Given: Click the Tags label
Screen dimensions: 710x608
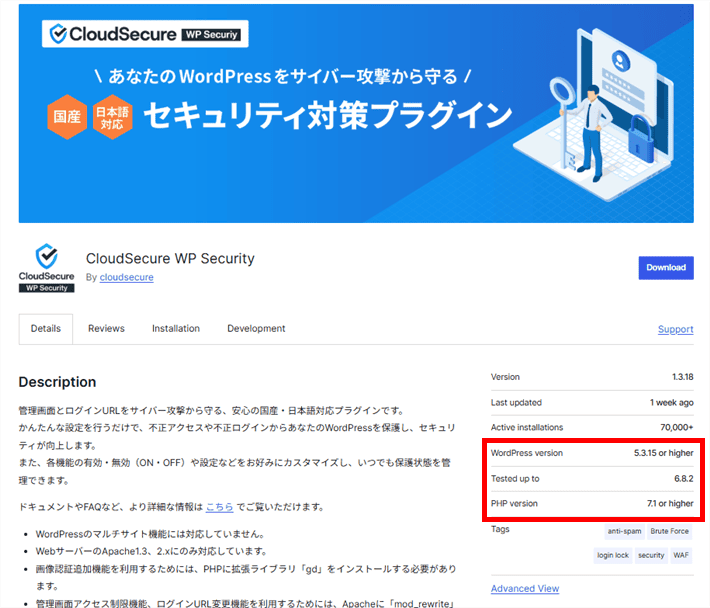Looking at the screenshot, I should pyautogui.click(x=500, y=529).
